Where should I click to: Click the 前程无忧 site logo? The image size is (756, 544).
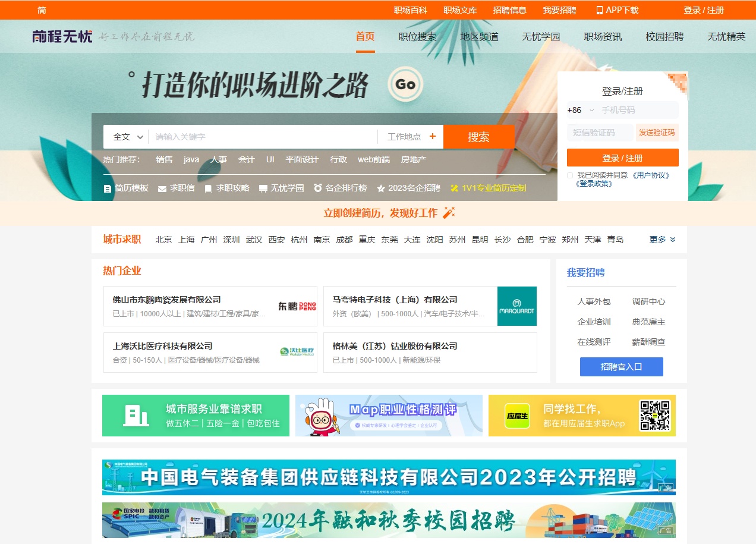(62, 36)
